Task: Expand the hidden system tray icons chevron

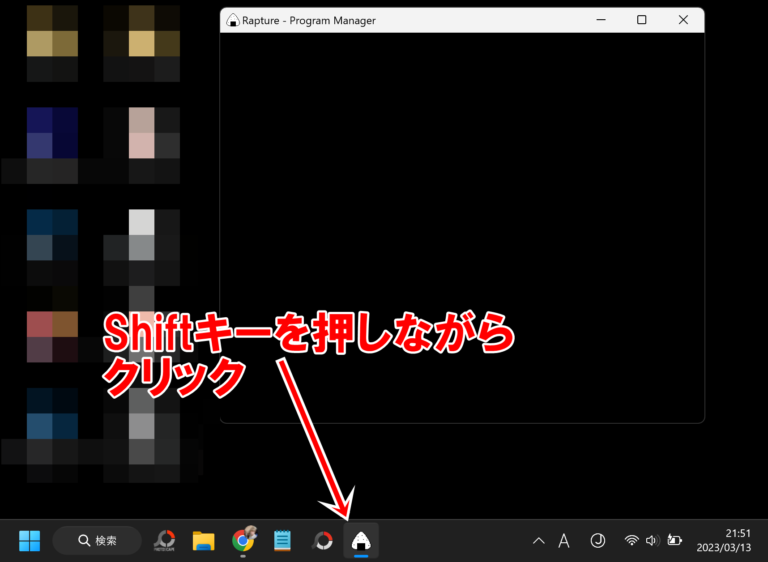Action: point(538,541)
